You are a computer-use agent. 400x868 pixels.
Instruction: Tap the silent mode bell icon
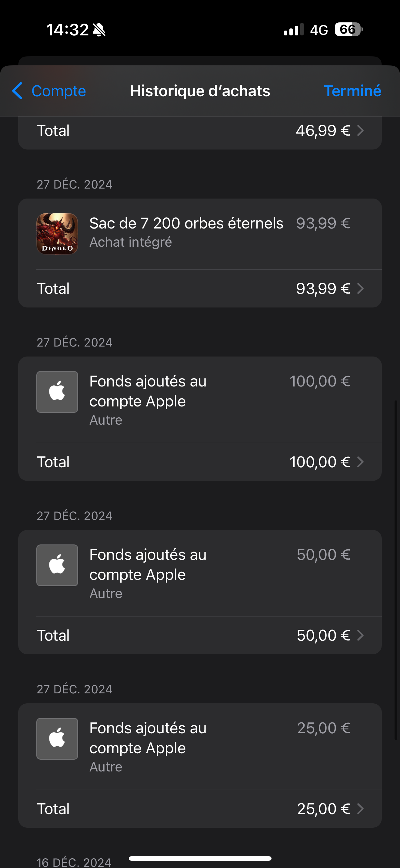tap(99, 30)
